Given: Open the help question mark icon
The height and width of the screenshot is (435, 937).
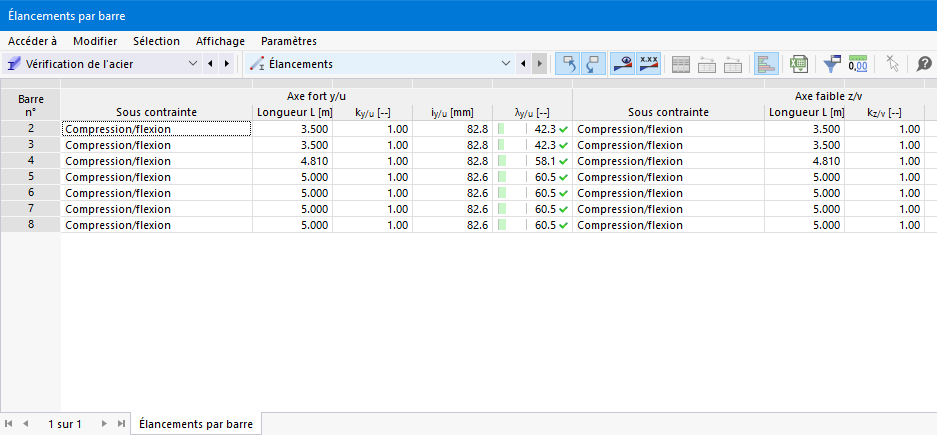Looking at the screenshot, I should [924, 64].
